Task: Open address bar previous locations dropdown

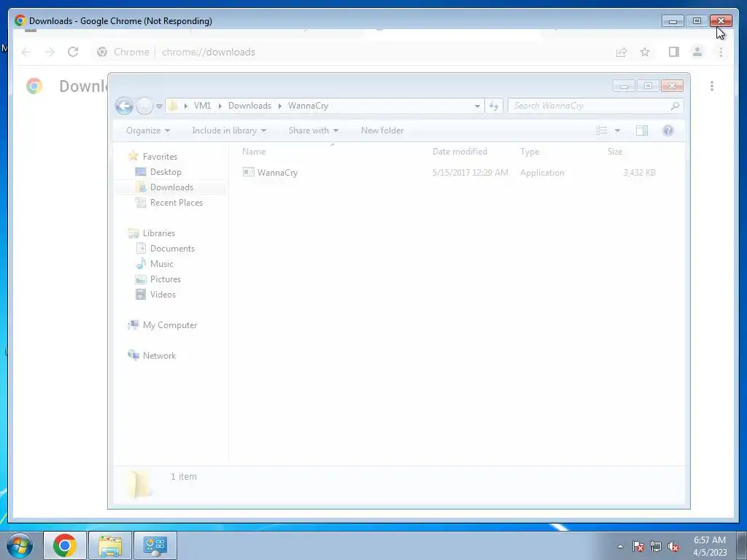Action: (x=477, y=106)
